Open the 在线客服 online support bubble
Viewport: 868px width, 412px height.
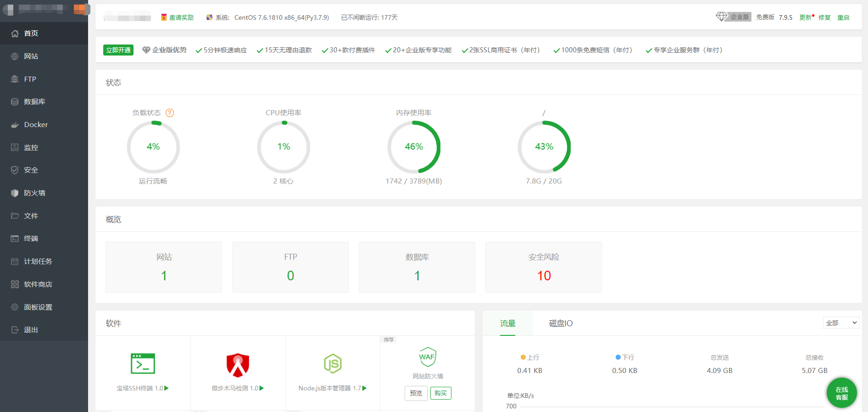pyautogui.click(x=841, y=393)
